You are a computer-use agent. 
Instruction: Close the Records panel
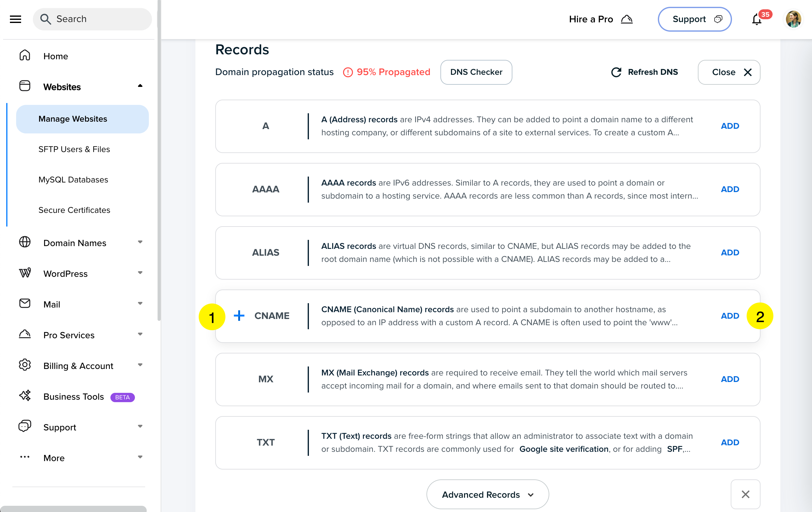pos(729,72)
